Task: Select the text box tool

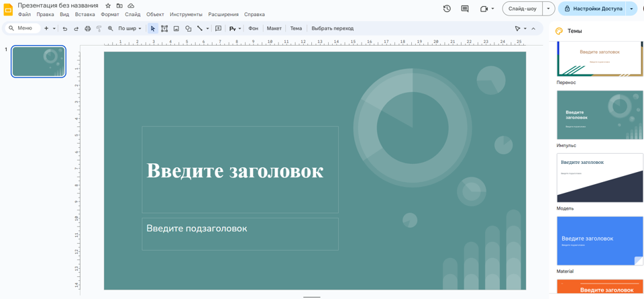Action: 164,29
